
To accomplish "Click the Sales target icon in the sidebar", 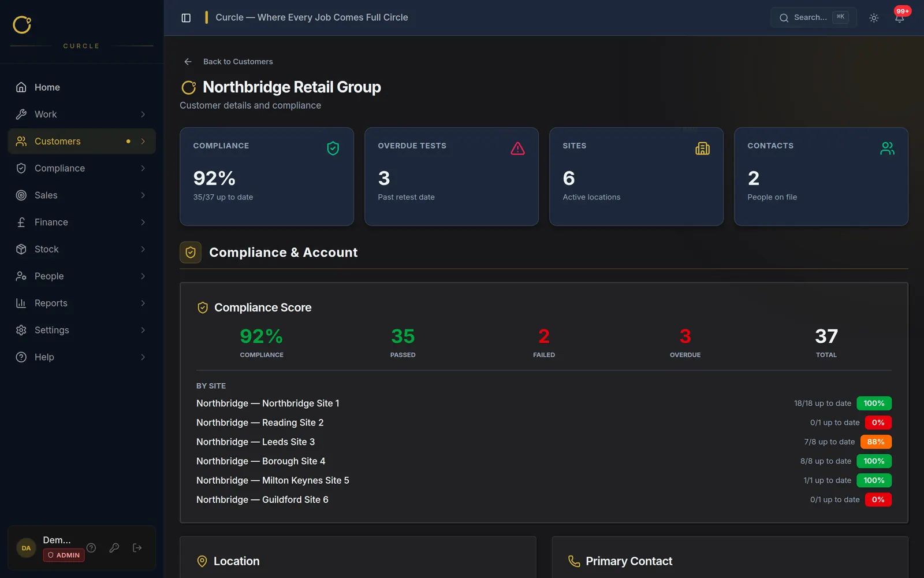I will coord(21,195).
